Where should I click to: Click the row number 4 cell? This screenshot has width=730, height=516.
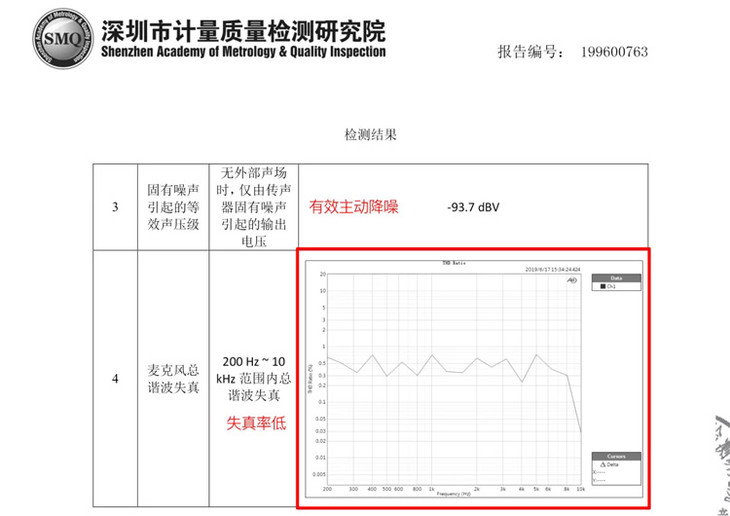[x=115, y=379]
